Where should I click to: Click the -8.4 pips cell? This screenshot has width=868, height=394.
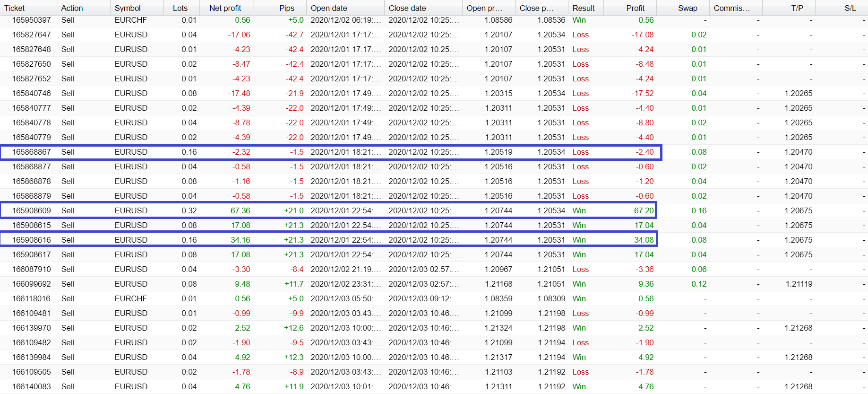pyautogui.click(x=297, y=269)
